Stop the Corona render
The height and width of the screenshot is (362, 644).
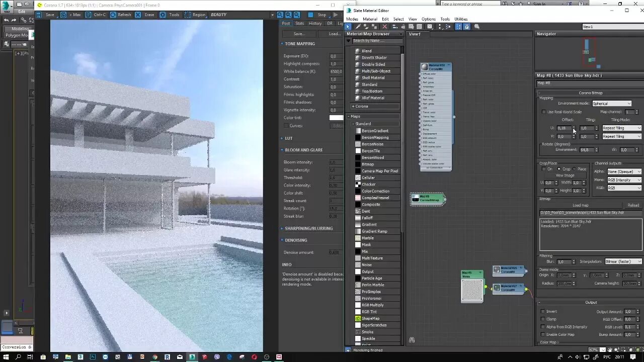pos(317,15)
